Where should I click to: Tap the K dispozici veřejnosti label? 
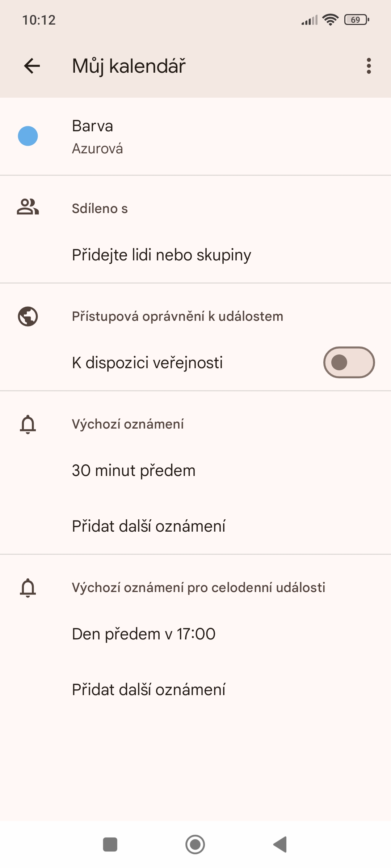coord(147,363)
